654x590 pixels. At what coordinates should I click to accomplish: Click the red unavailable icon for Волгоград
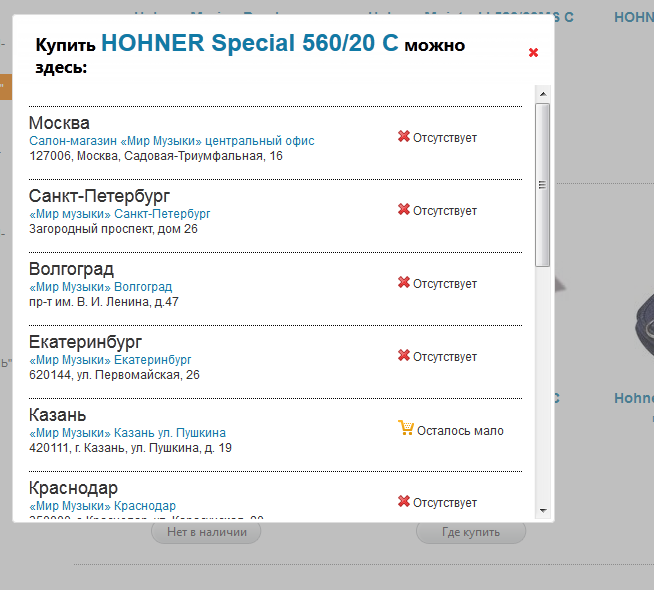pyautogui.click(x=404, y=283)
